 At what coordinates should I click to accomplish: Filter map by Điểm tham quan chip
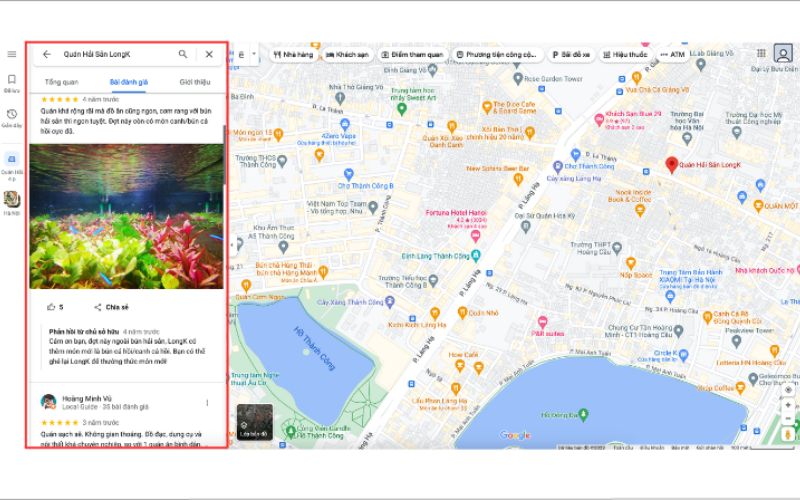pos(413,55)
